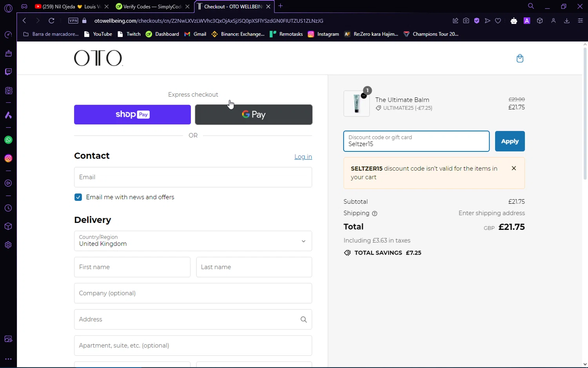Open Instagram bookmark in bookmarks bar
The image size is (588, 368).
coord(323,34)
